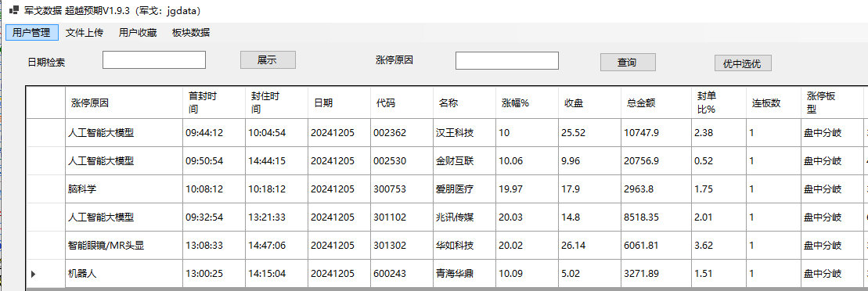Click the 20756.9 total amount cell
868x291 pixels.
pos(656,161)
